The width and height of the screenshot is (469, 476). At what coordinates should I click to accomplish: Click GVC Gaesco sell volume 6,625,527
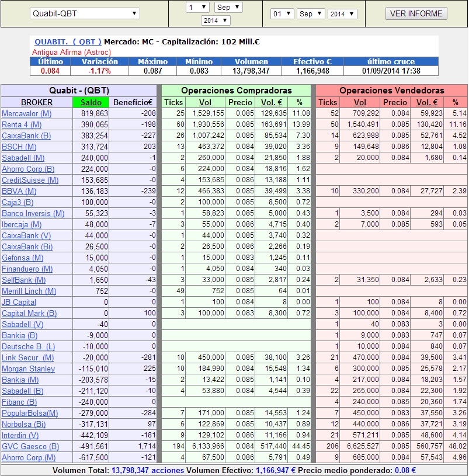[x=363, y=446]
